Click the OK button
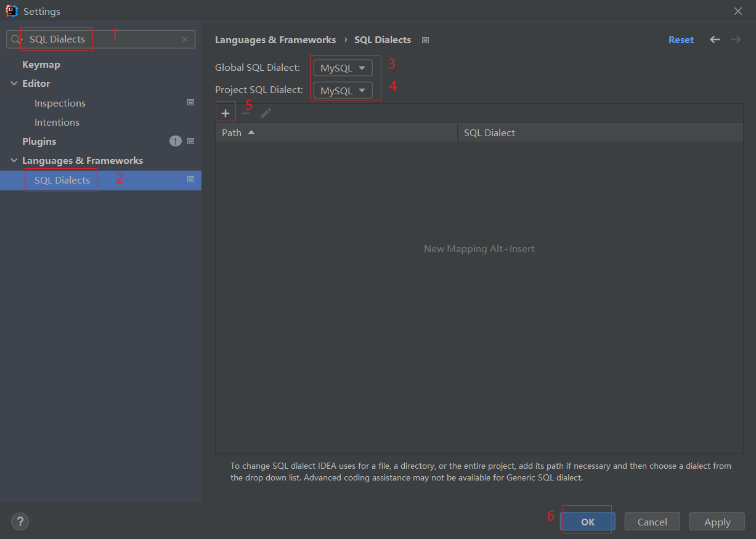This screenshot has height=539, width=756. (x=587, y=522)
